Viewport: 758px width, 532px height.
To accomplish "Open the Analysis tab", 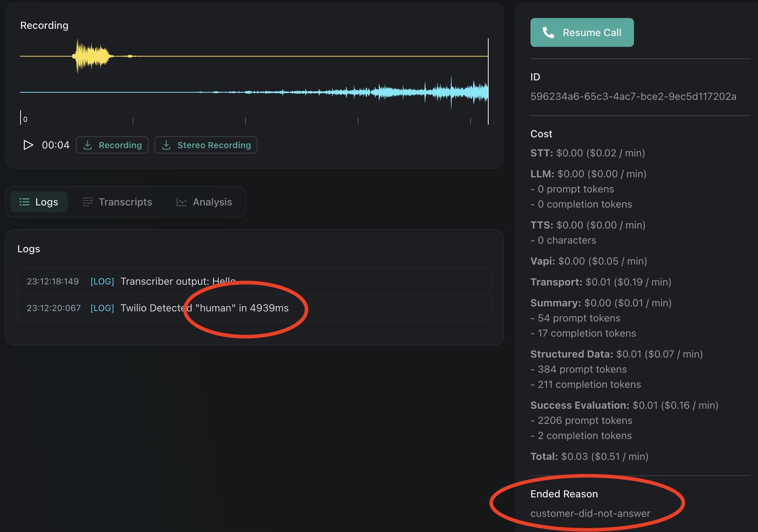I will pos(212,202).
